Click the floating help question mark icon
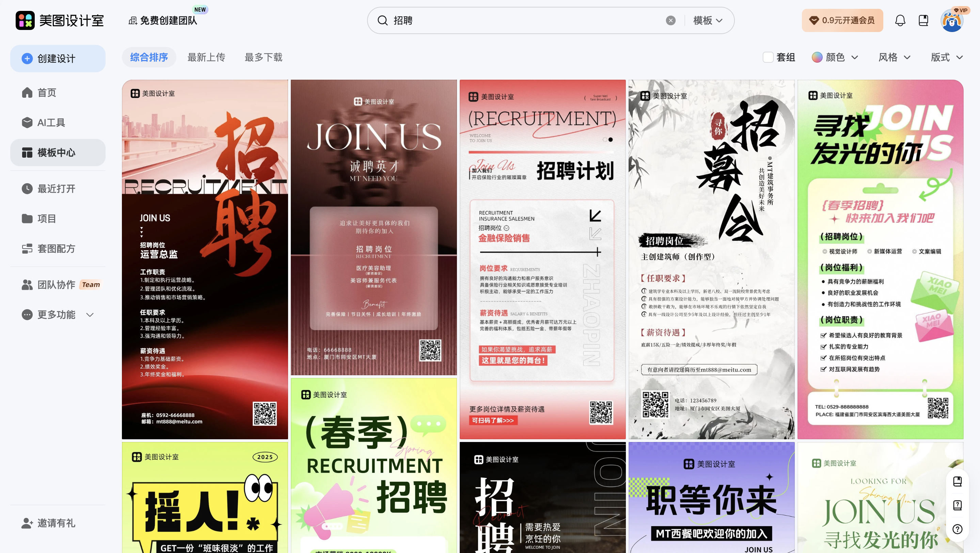The height and width of the screenshot is (553, 980). (x=958, y=530)
